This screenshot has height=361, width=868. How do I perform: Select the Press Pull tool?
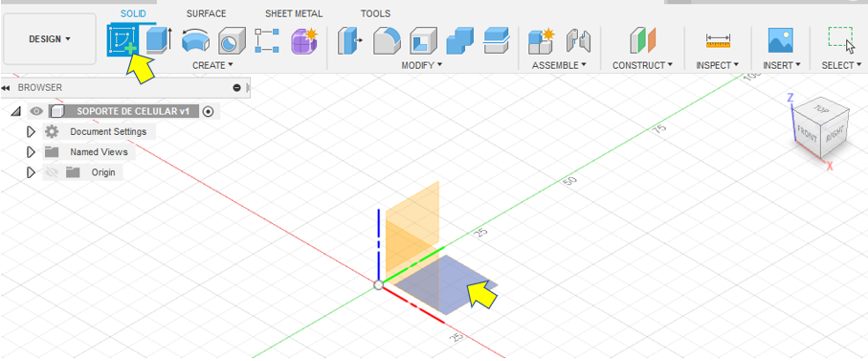[x=349, y=41]
